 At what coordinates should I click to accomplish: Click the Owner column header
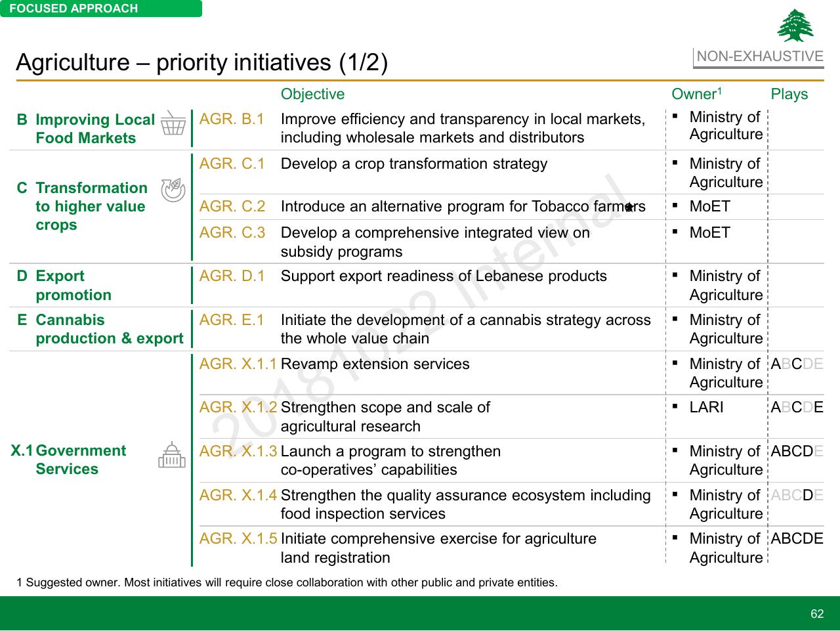coord(697,94)
